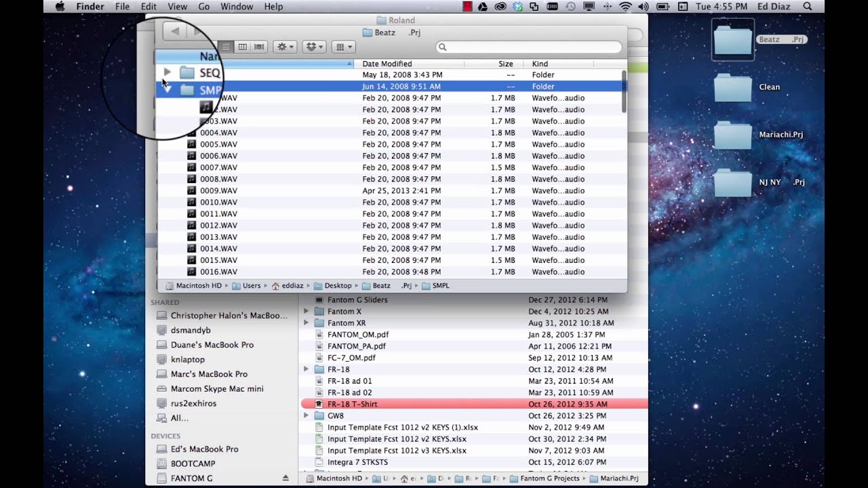Open the display mirroring menu bar icon
868x488 pixels.
(x=589, y=7)
